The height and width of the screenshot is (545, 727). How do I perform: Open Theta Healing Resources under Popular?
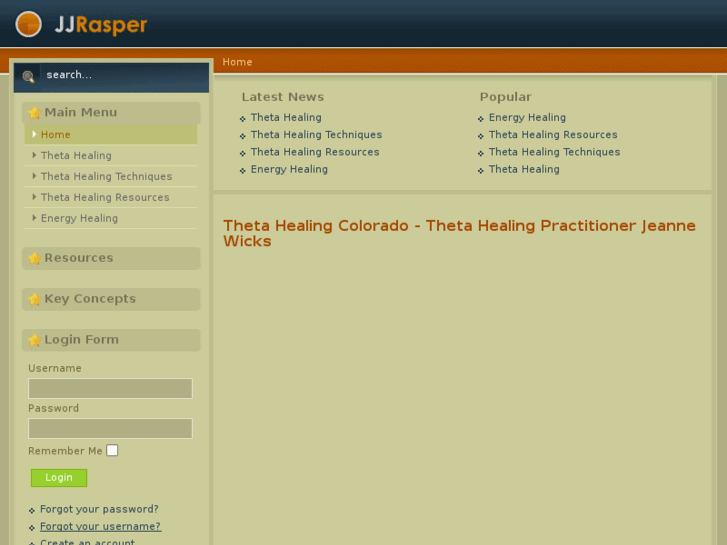click(553, 135)
